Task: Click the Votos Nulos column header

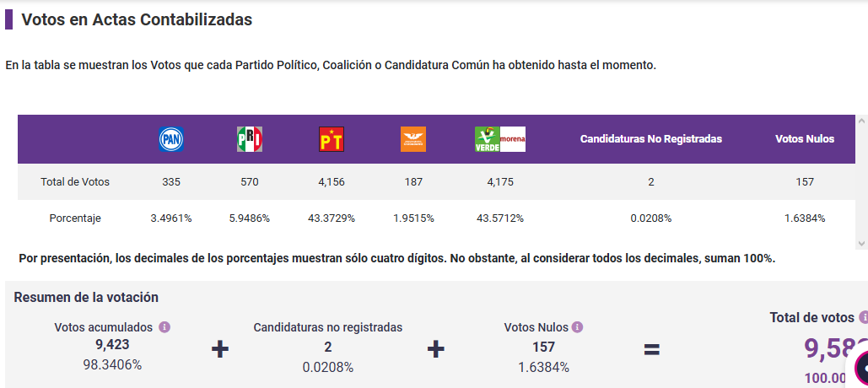Action: (x=804, y=139)
